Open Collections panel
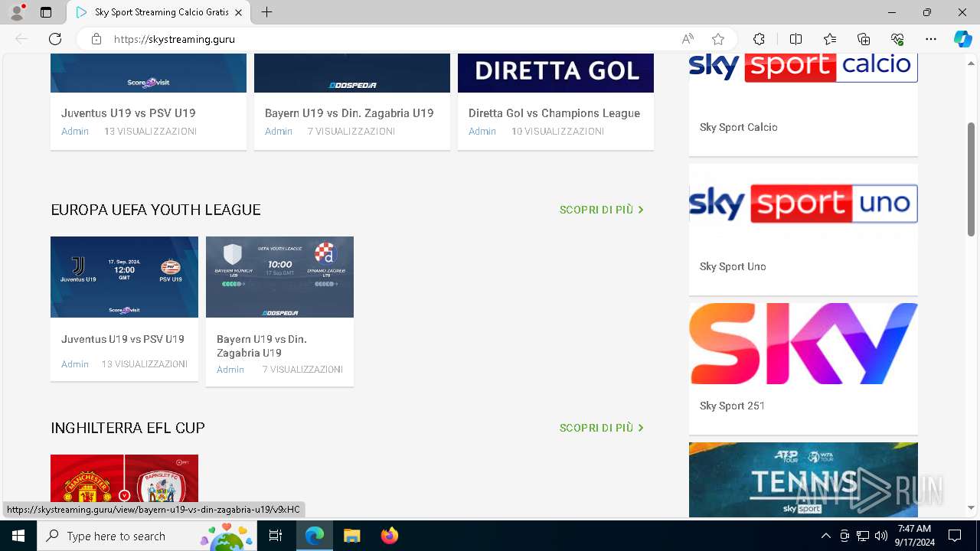 864,39
